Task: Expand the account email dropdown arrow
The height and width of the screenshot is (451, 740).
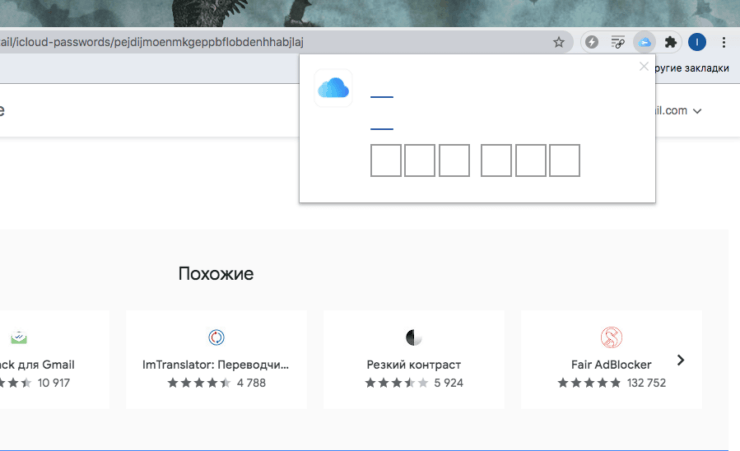Action: pyautogui.click(x=697, y=111)
